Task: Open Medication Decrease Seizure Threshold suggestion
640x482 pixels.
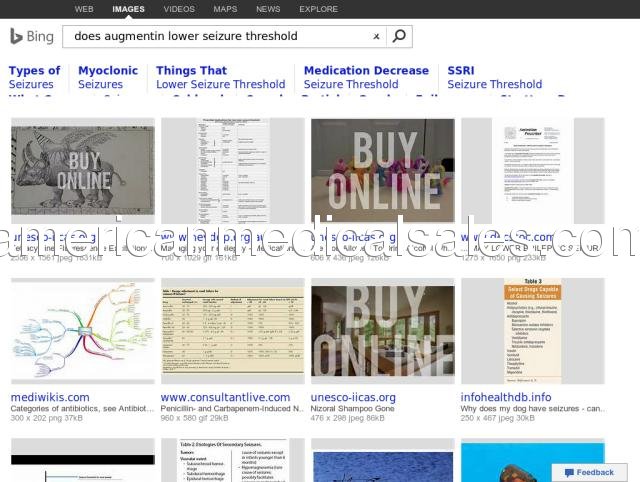Action: (x=366, y=77)
